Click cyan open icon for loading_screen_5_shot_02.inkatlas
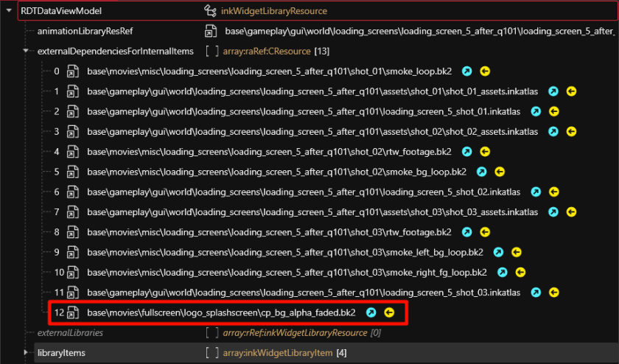619x364 pixels. point(536,192)
